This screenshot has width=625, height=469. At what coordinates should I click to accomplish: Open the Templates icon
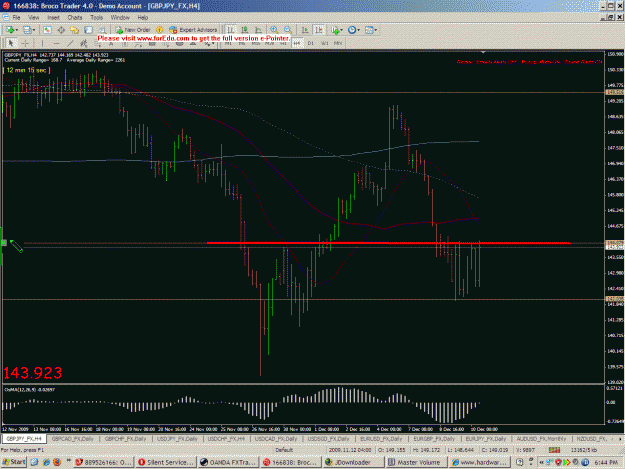point(369,30)
